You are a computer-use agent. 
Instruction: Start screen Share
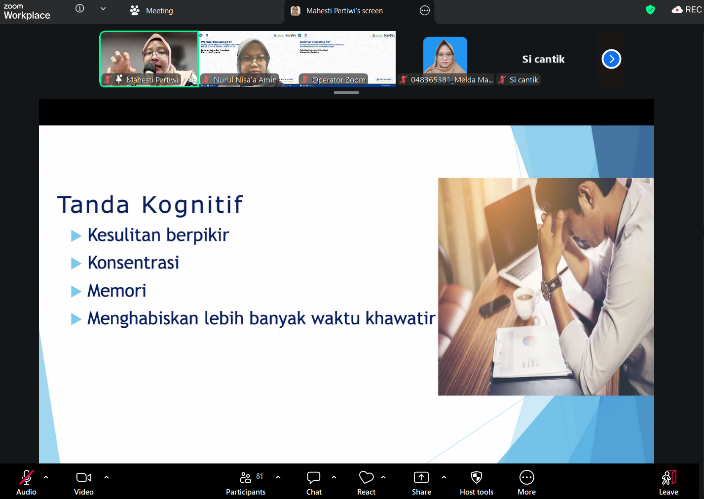point(421,483)
